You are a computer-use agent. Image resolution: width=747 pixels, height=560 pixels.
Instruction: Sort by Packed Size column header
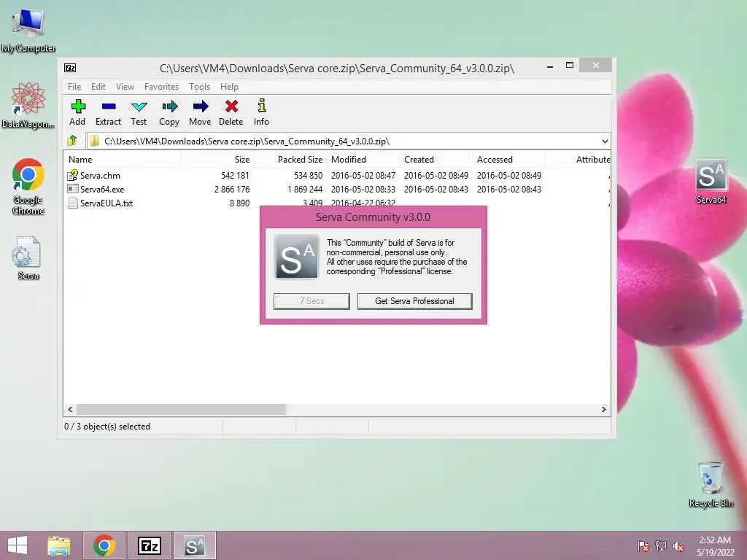click(290, 160)
